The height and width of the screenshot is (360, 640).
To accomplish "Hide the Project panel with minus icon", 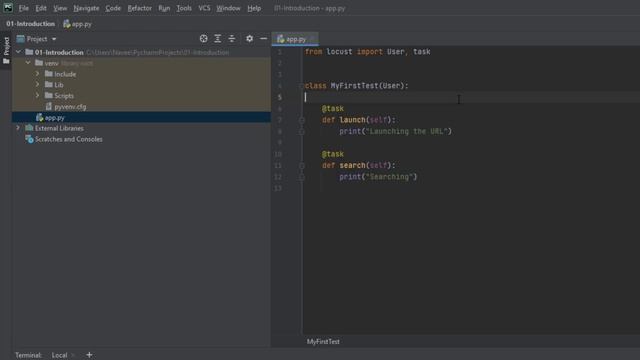I will [x=263, y=39].
